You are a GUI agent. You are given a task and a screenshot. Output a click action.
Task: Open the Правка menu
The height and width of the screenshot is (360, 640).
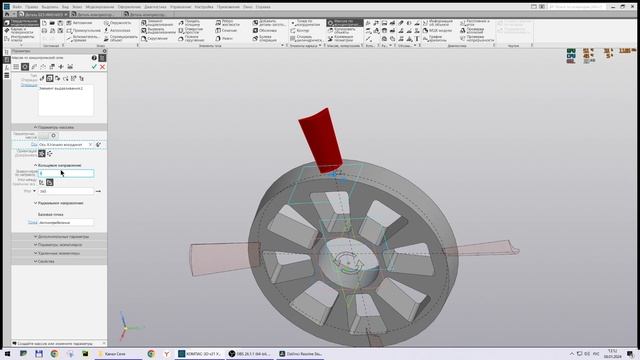31,7
